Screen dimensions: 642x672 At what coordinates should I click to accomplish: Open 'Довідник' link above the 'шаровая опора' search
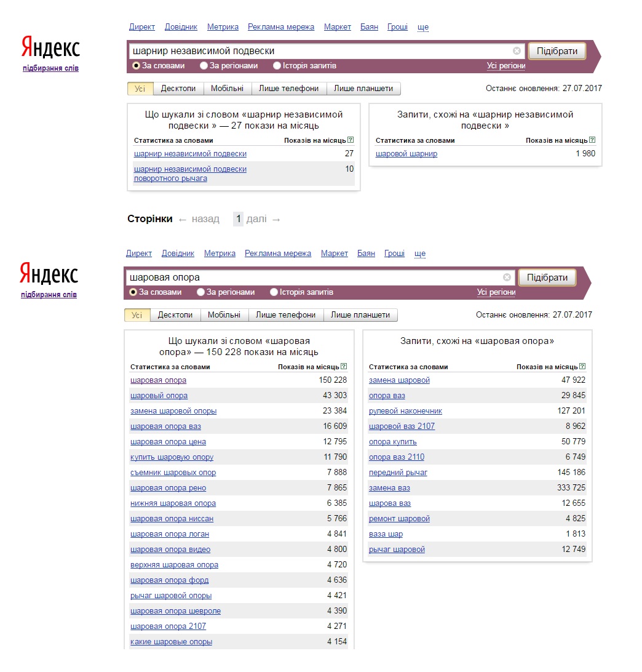[x=178, y=254]
